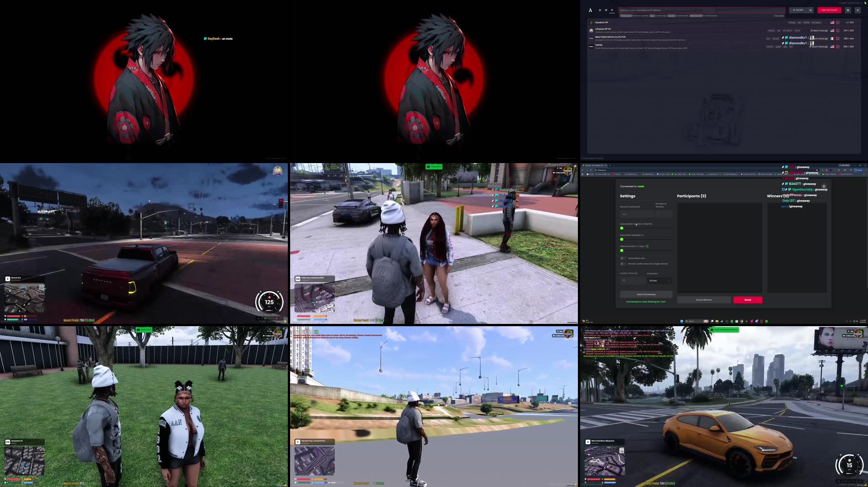This screenshot has width=868, height=487.
Task: Click the browser back arrow
Action: 583,170
